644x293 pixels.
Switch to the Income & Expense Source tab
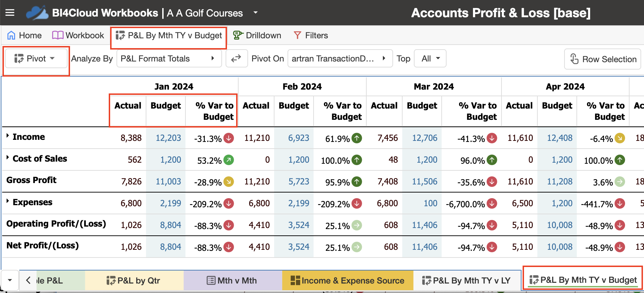pyautogui.click(x=348, y=281)
